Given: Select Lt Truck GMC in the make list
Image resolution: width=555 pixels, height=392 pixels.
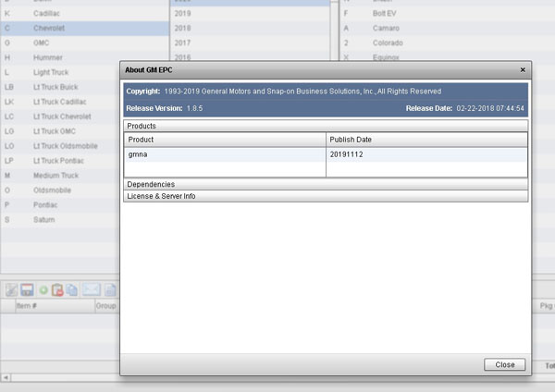Looking at the screenshot, I should tap(60, 131).
